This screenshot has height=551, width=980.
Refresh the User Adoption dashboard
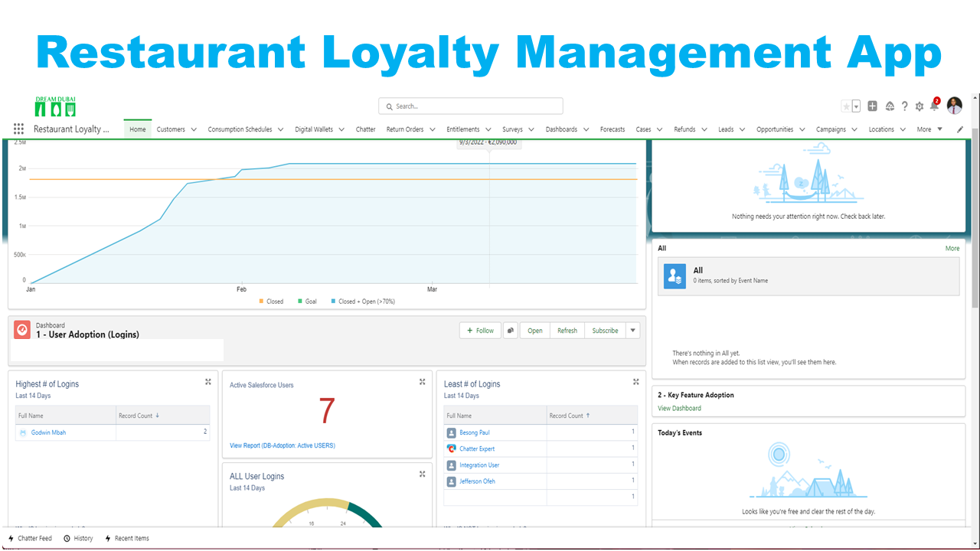(567, 331)
